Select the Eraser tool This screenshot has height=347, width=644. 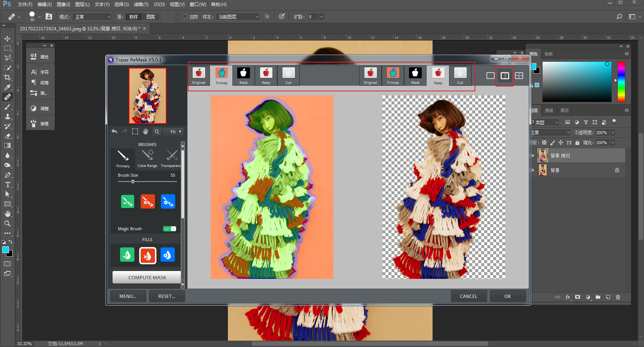coord(7,136)
